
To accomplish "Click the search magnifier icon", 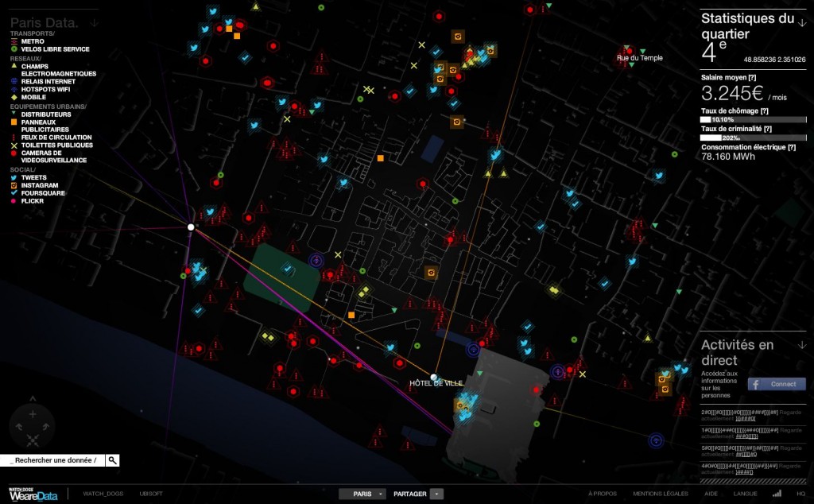I will (113, 460).
